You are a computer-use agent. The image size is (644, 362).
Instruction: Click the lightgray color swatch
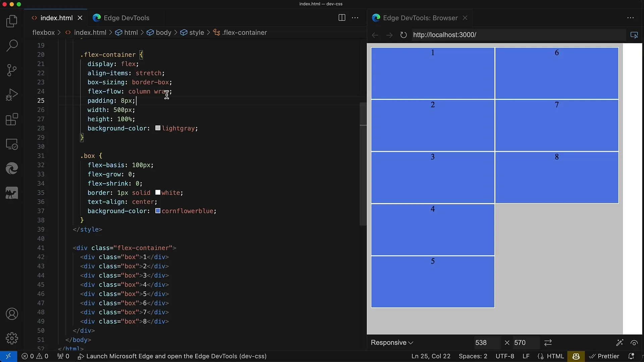tap(158, 128)
